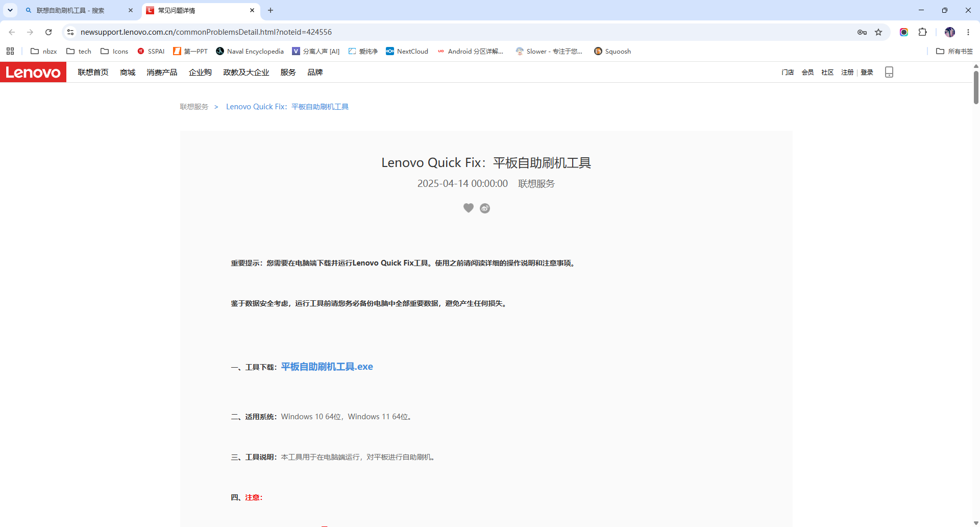Click the 联想服务 breadcrumb link

[x=194, y=107]
